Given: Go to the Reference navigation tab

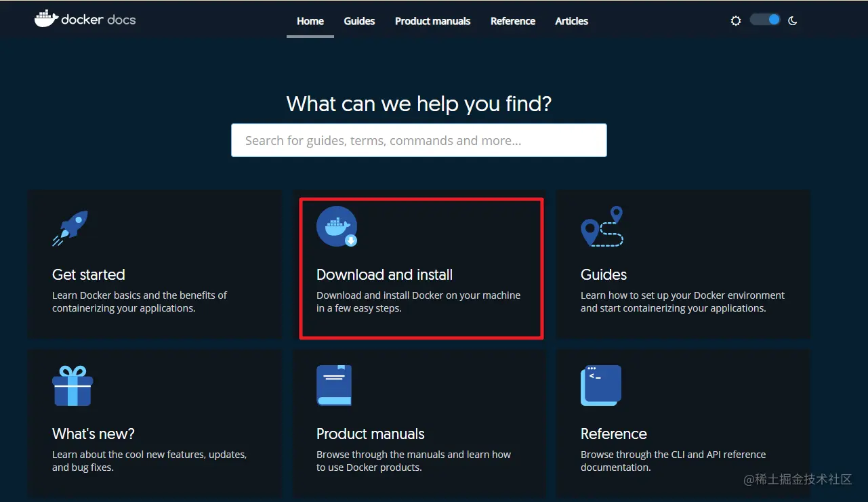Looking at the screenshot, I should [x=513, y=21].
